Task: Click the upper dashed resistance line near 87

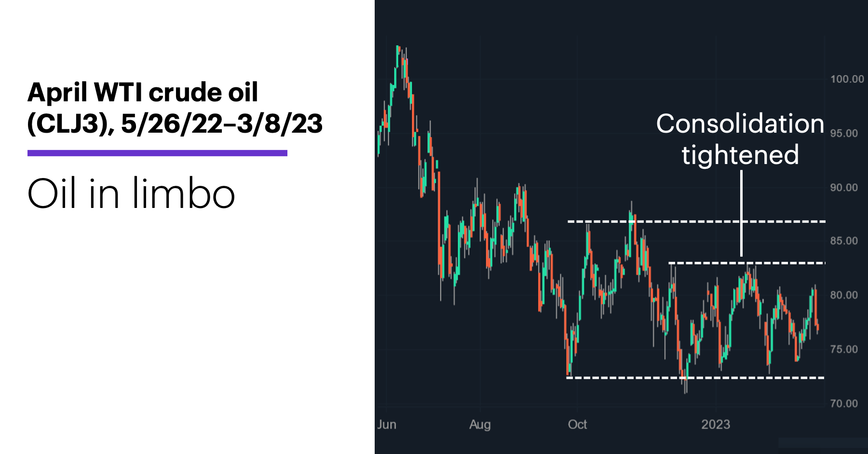Action: (696, 221)
